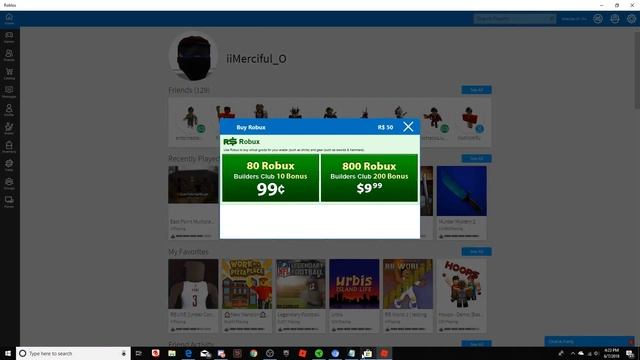Open Legendary Football favorite thumbnail
The height and width of the screenshot is (360, 640).
click(x=301, y=284)
